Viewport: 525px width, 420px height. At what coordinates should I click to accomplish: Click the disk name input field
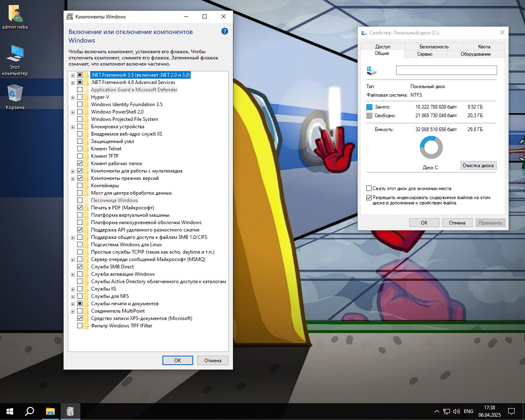coord(446,70)
